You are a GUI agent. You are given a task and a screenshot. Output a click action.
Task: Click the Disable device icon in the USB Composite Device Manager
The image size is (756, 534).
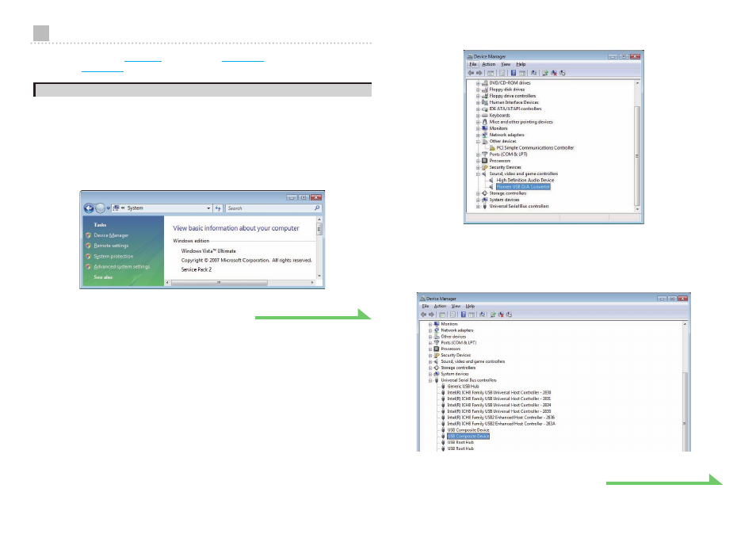[509, 315]
